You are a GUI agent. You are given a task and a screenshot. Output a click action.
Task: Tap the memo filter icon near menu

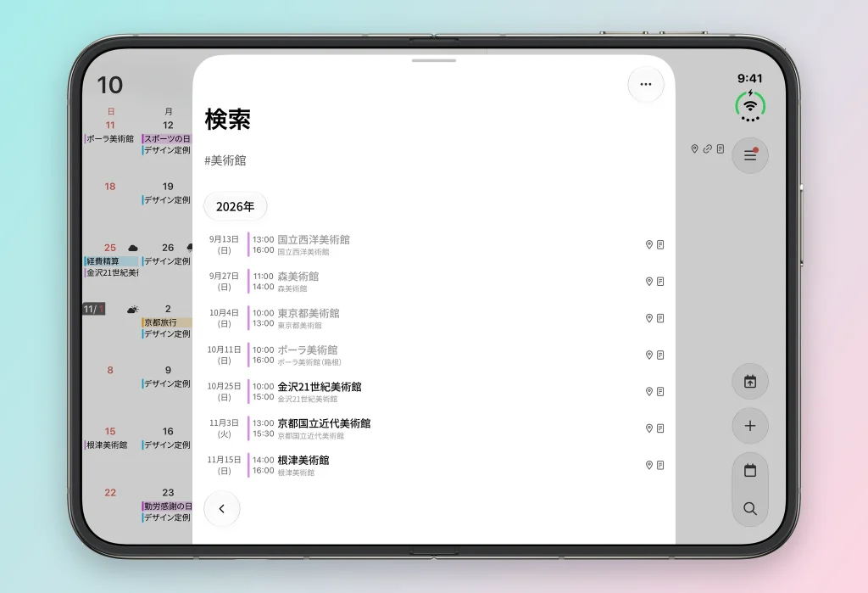coord(721,148)
